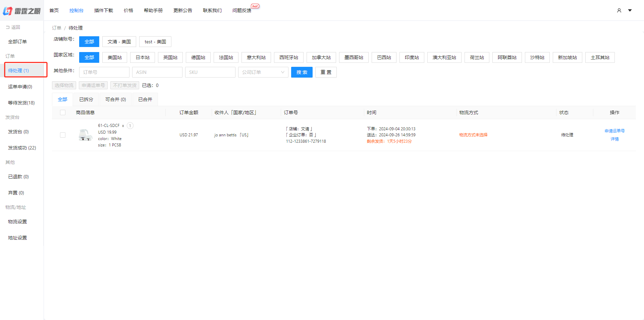Open the 更新公告 menu item

(x=183, y=10)
